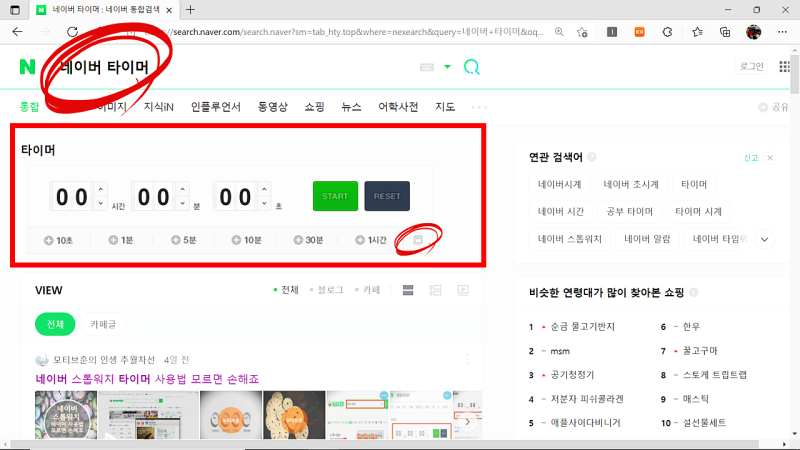Show next post thumbnails arrow
Viewport: 800px width, 450px height.
point(467,422)
